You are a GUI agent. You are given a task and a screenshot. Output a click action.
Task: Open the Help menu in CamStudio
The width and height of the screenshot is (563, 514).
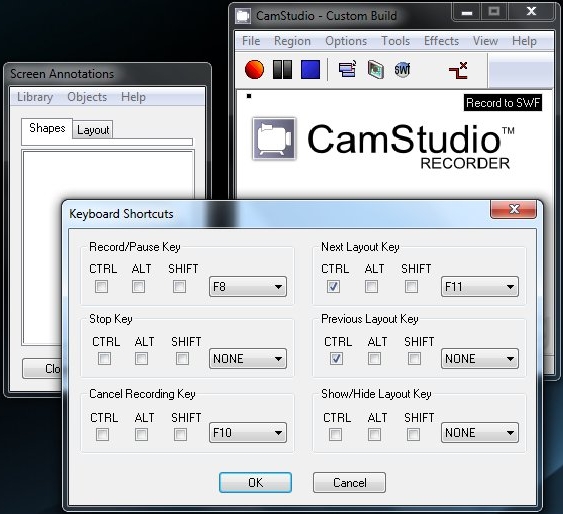(524, 41)
